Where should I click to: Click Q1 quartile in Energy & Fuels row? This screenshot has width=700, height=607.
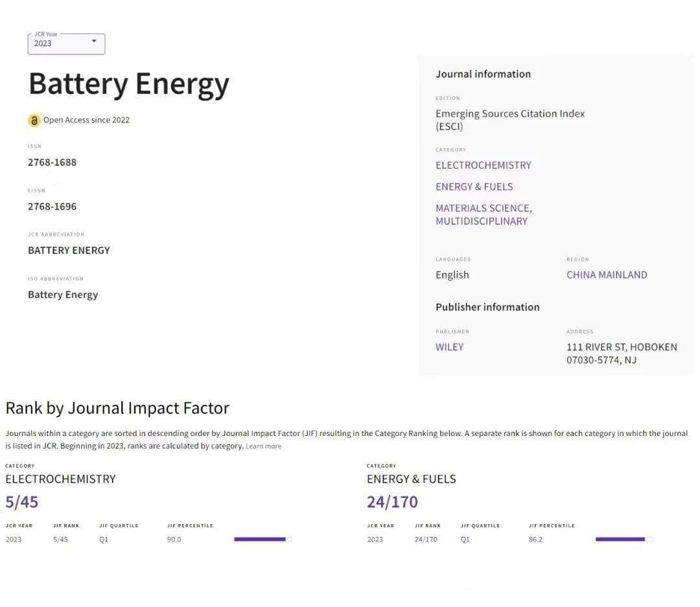tap(465, 540)
